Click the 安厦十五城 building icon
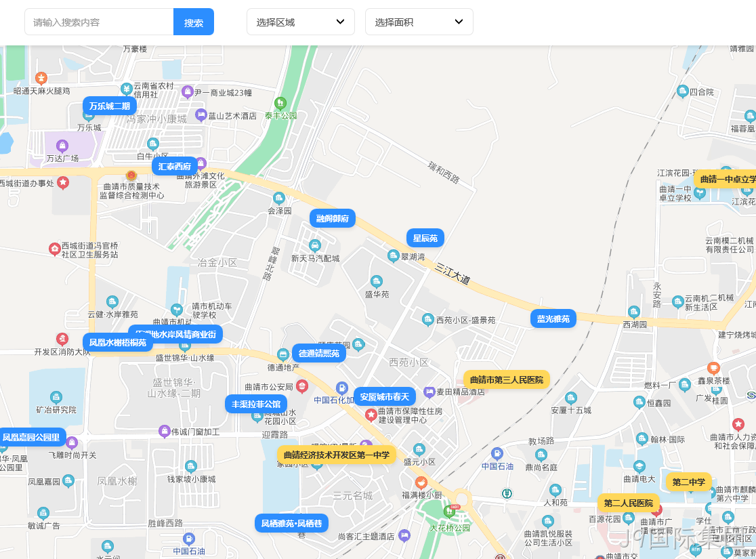756x559 pixels. [x=571, y=398]
